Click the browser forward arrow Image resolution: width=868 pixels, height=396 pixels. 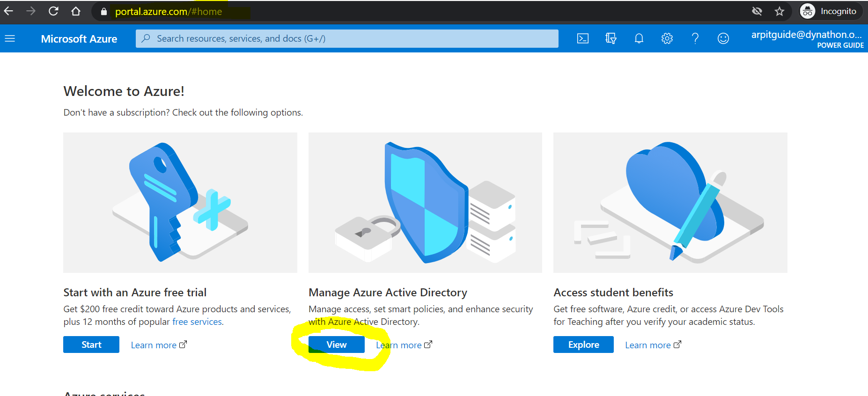pyautogui.click(x=31, y=11)
